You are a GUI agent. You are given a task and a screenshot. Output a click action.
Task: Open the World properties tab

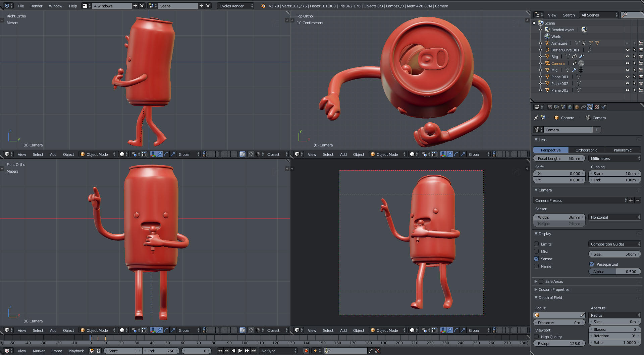570,107
